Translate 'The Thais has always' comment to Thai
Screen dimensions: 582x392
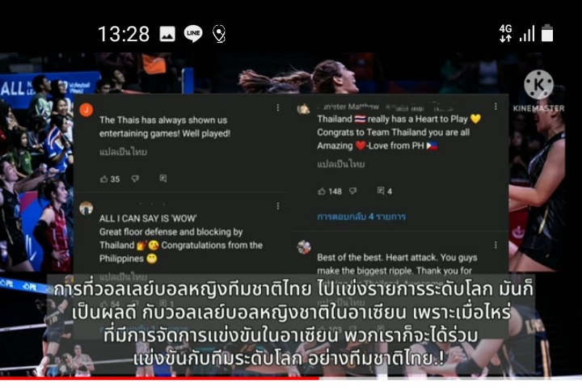click(x=123, y=152)
